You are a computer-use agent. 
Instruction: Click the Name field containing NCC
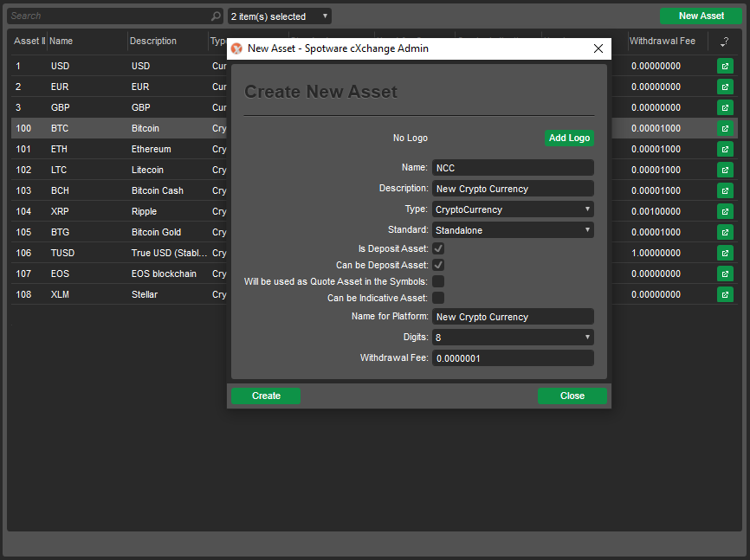(x=513, y=168)
